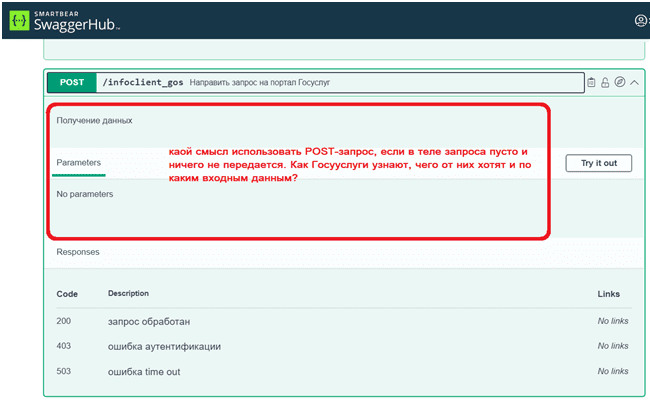The image size is (650, 404).
Task: Open the user account profile icon
Action: [641, 20]
